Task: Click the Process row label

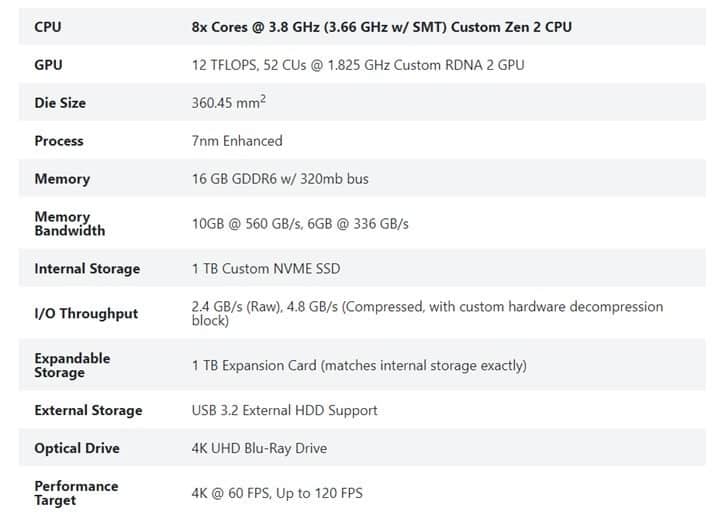Action: pos(59,141)
